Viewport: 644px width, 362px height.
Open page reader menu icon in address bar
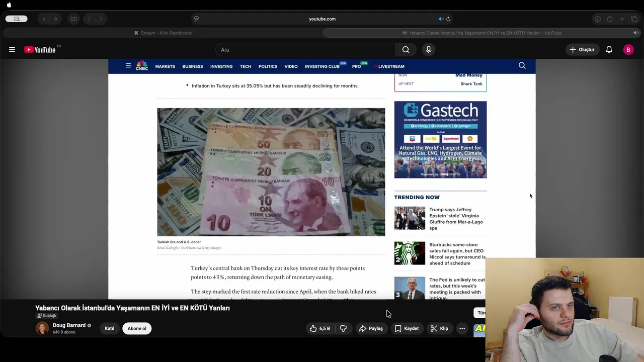(x=196, y=19)
